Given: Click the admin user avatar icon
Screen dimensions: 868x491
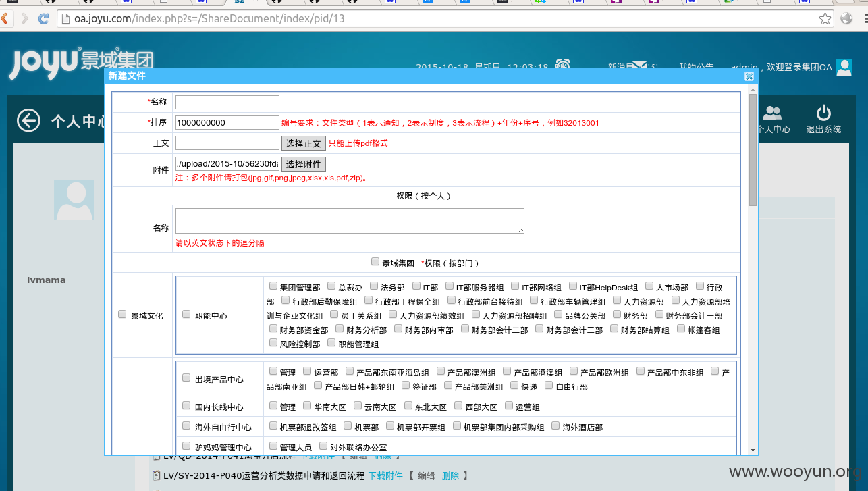Looking at the screenshot, I should (x=844, y=67).
